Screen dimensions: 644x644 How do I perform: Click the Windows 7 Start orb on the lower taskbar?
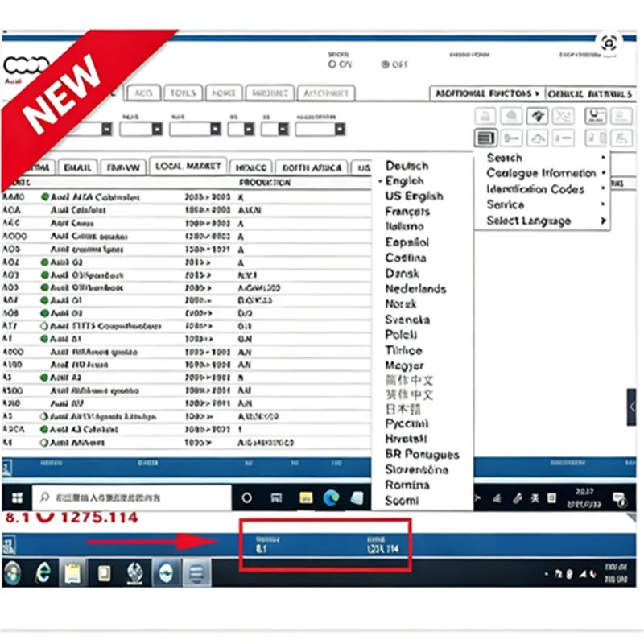point(12,573)
